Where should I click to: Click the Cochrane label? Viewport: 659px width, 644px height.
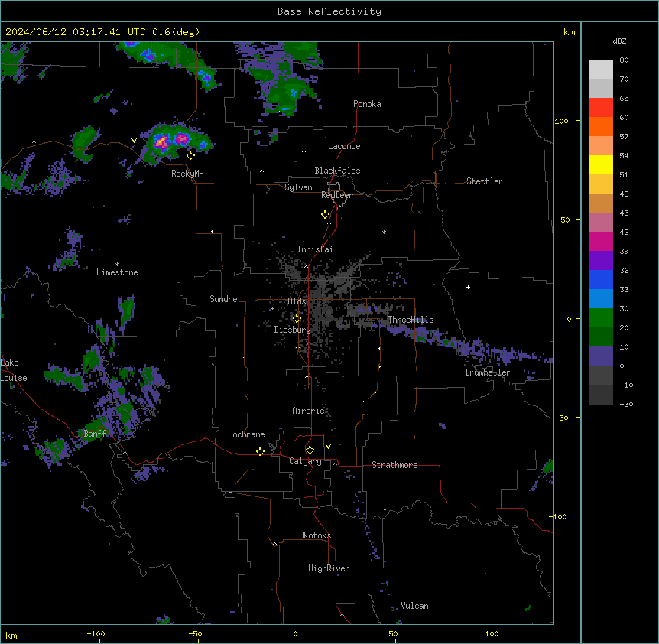click(246, 434)
